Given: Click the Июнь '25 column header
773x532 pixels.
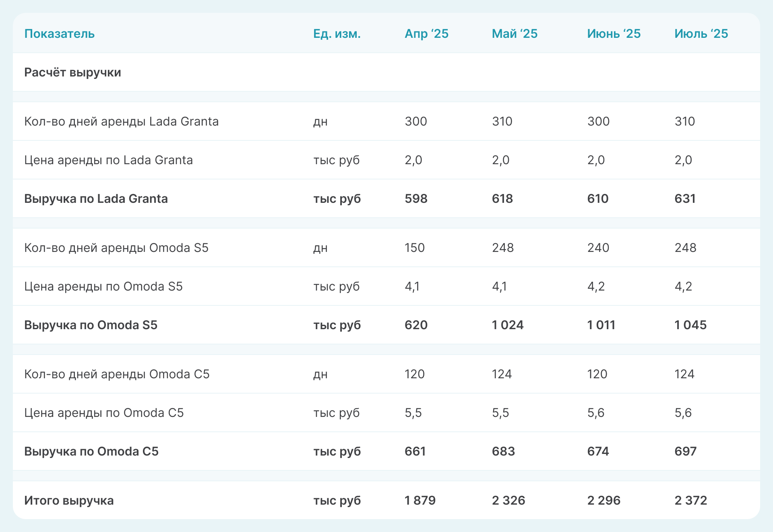Looking at the screenshot, I should pyautogui.click(x=614, y=34).
